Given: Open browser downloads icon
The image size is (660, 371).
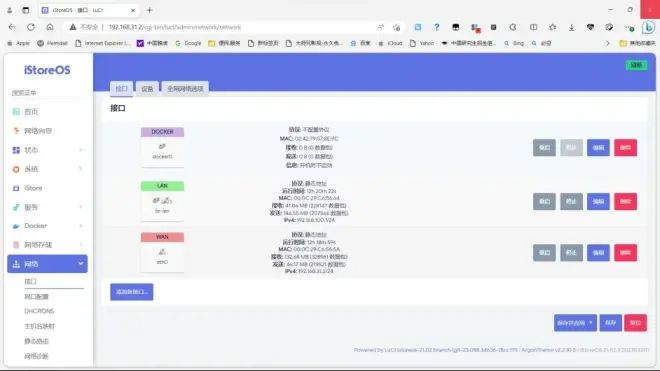Looking at the screenshot, I should (x=571, y=27).
